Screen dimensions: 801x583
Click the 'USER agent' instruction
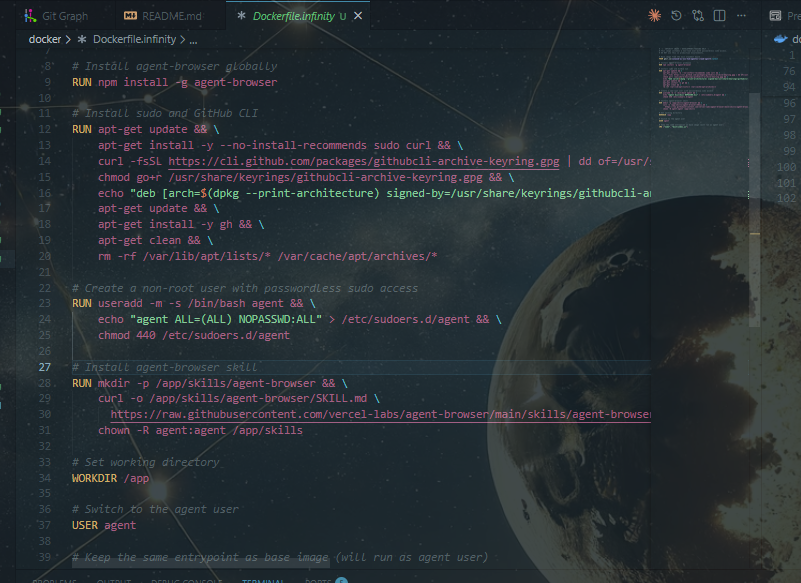point(104,525)
